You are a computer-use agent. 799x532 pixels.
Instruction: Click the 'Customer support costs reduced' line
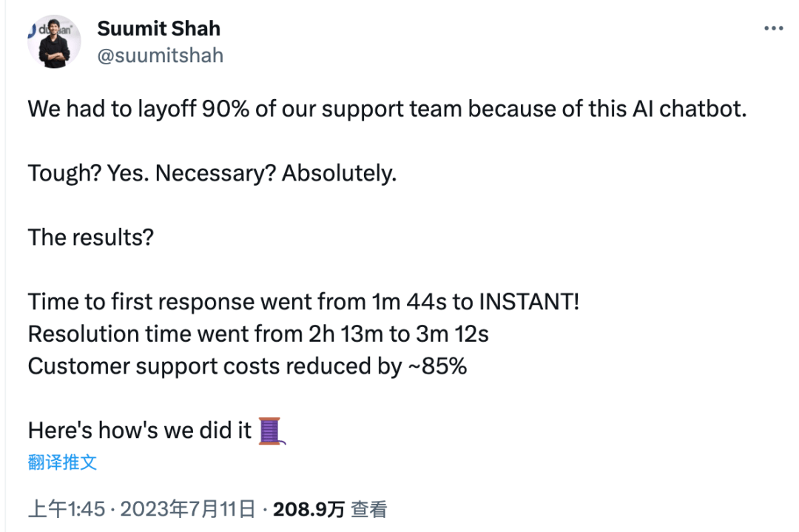pyautogui.click(x=247, y=366)
